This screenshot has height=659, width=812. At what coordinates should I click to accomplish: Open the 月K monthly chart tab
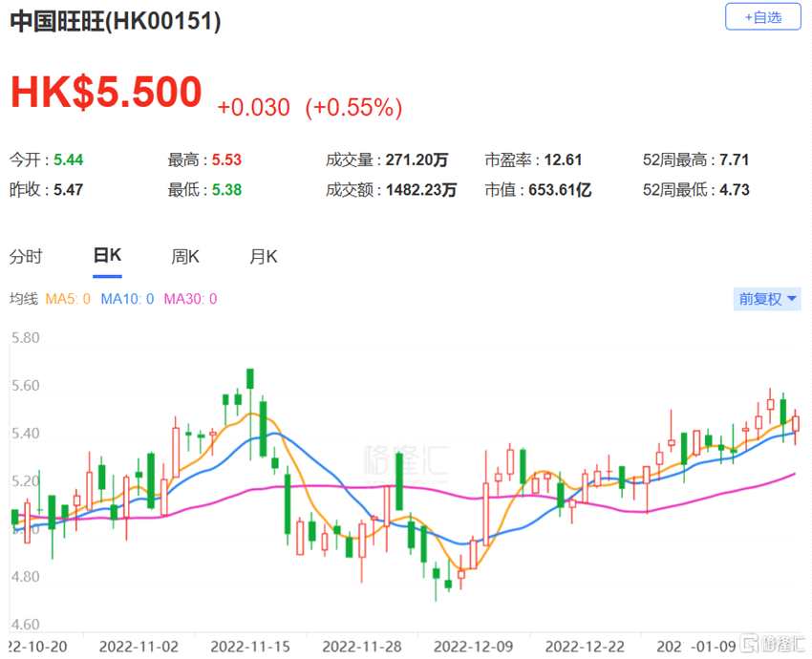[263, 256]
